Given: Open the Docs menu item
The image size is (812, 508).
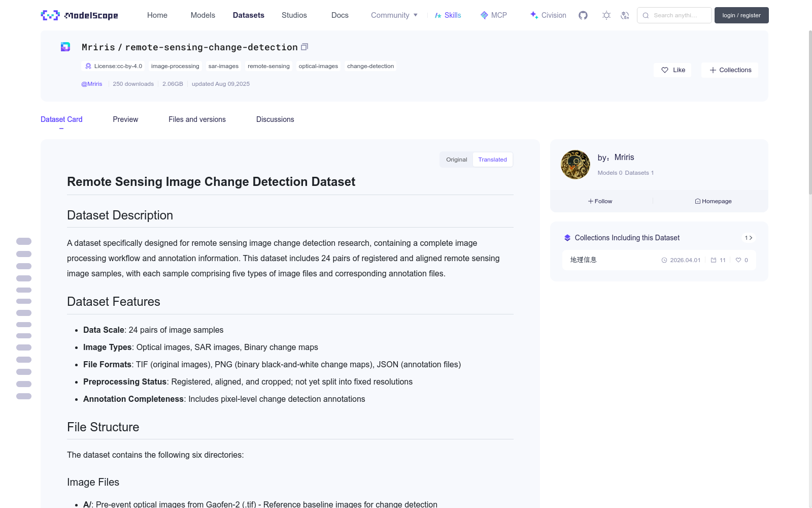Looking at the screenshot, I should point(340,15).
